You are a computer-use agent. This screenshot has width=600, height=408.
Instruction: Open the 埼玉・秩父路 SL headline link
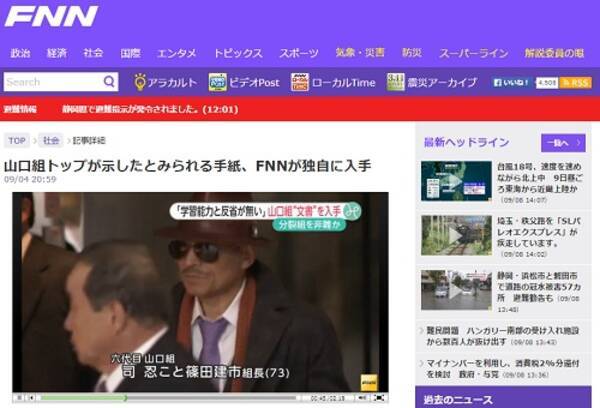(539, 232)
